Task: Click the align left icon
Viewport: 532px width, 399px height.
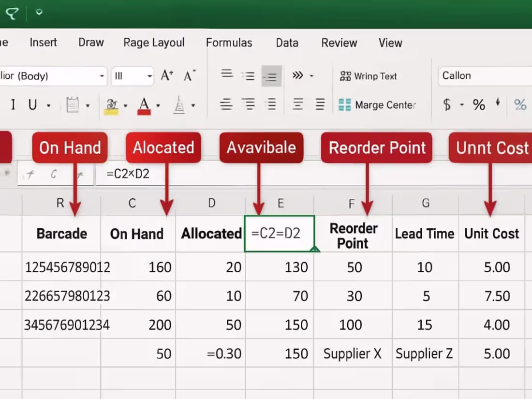Action: coord(226,104)
